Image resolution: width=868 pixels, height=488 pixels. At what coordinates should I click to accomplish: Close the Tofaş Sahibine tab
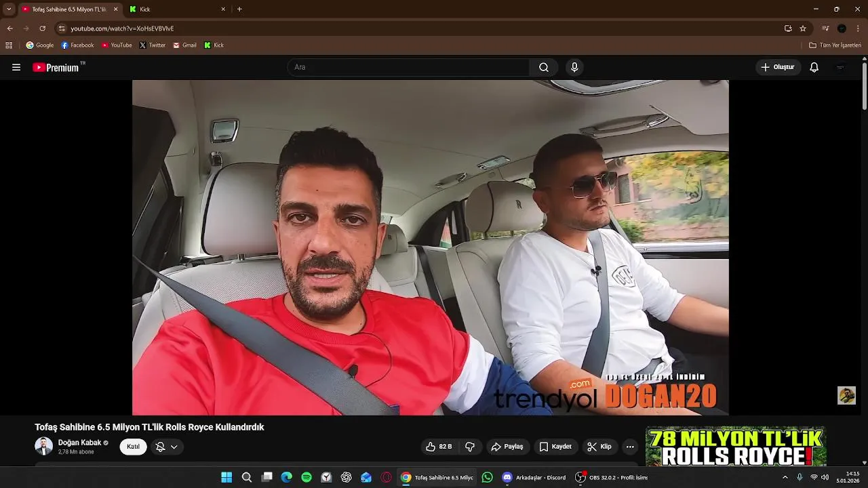click(115, 9)
